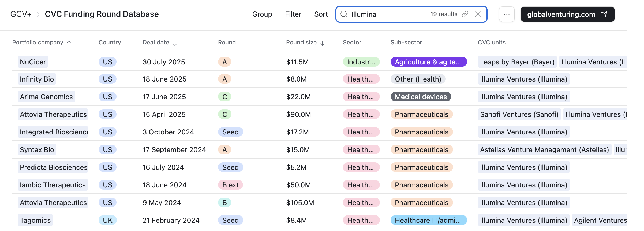Open the Iambic Therapeutics record
Screen dimensions: 644x231
tap(53, 185)
